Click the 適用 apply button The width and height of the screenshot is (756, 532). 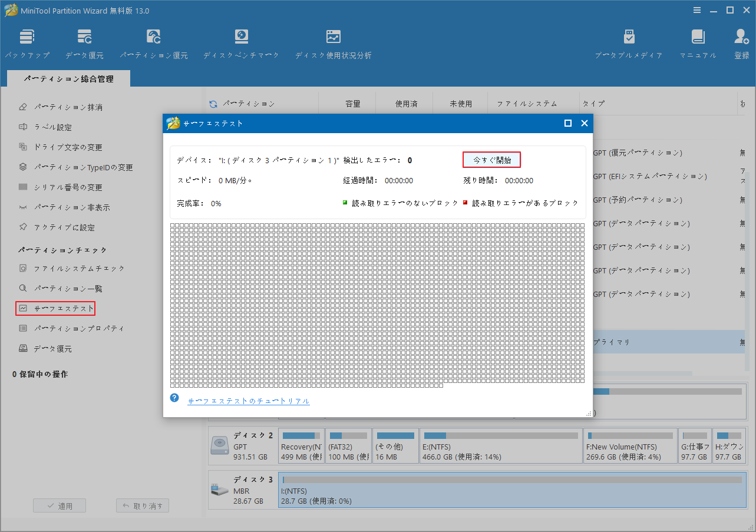[x=59, y=505]
